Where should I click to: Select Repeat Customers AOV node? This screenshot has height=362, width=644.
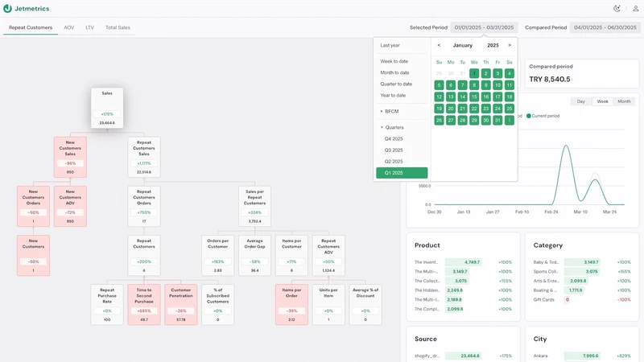click(x=328, y=255)
